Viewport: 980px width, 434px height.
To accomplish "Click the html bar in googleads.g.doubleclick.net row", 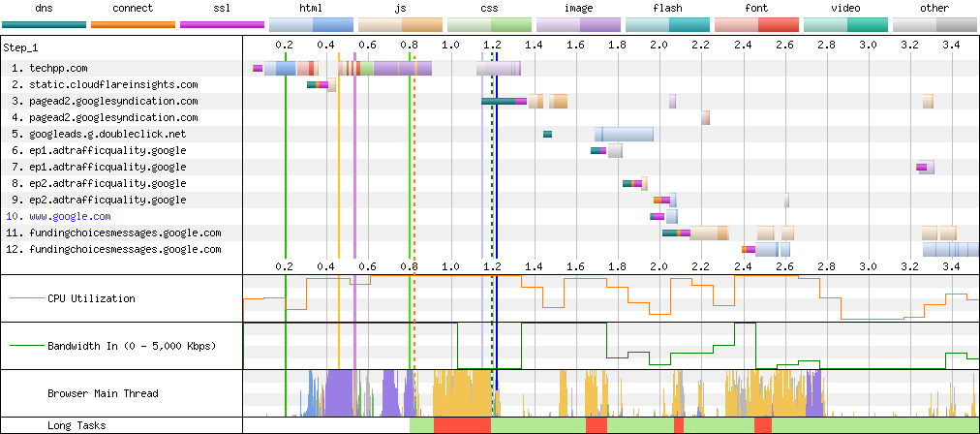I will 624,135.
